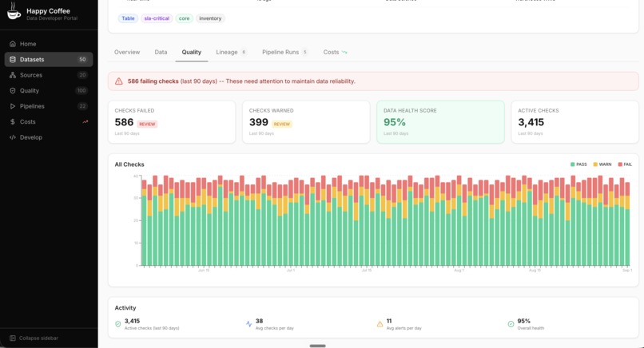This screenshot has width=644, height=348.
Task: Select the Quality tab
Action: point(192,52)
